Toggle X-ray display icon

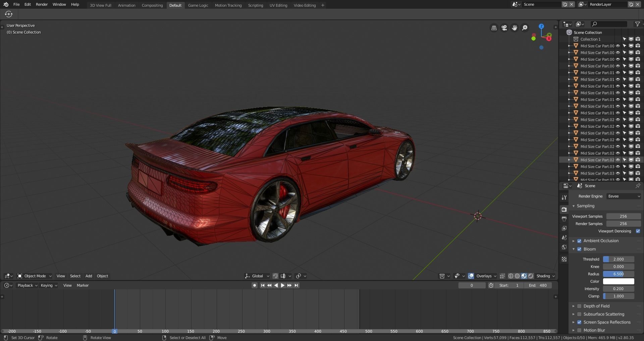[502, 276]
